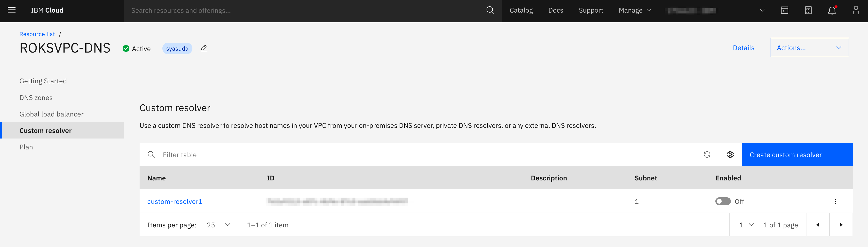Open the IBM Cloud Shell icon
Image resolution: width=868 pixels, height=247 pixels.
pyautogui.click(x=784, y=10)
